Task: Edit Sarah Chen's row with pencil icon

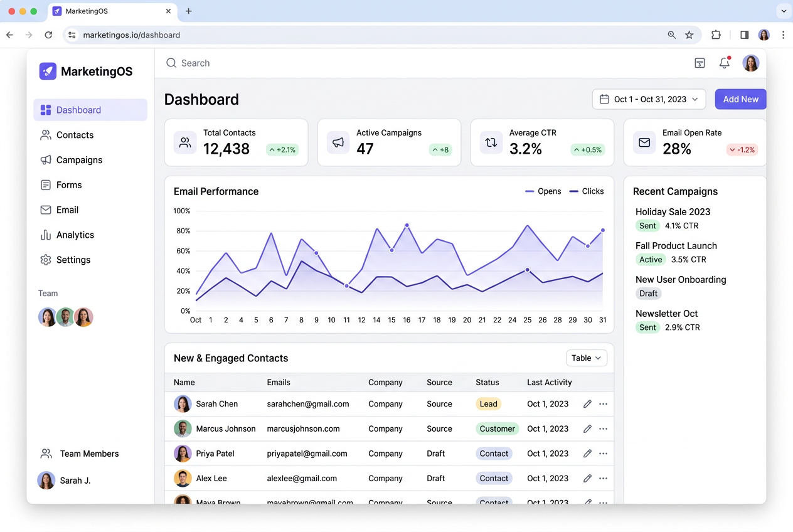Action: point(587,404)
